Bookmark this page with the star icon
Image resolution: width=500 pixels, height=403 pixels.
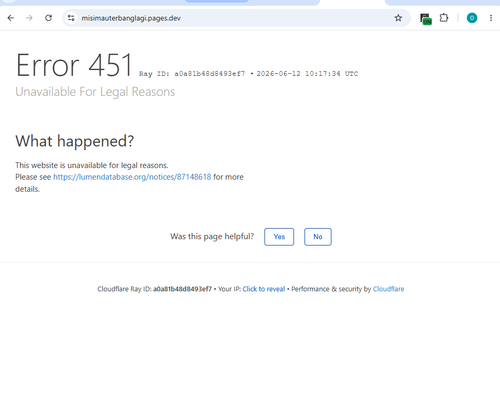(x=398, y=18)
